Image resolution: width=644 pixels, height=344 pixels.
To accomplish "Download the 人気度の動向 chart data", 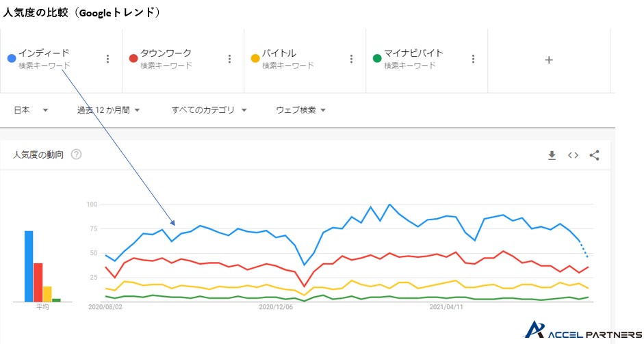I will (552, 155).
